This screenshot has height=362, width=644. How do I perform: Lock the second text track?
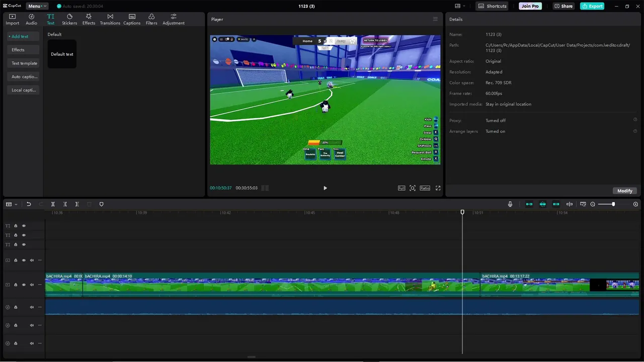(16, 235)
